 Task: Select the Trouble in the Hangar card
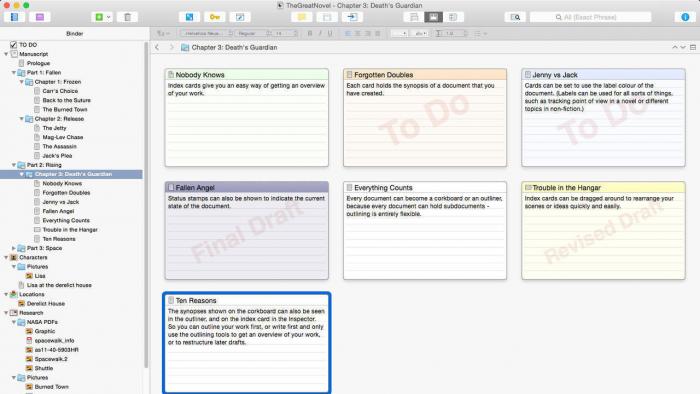point(603,230)
